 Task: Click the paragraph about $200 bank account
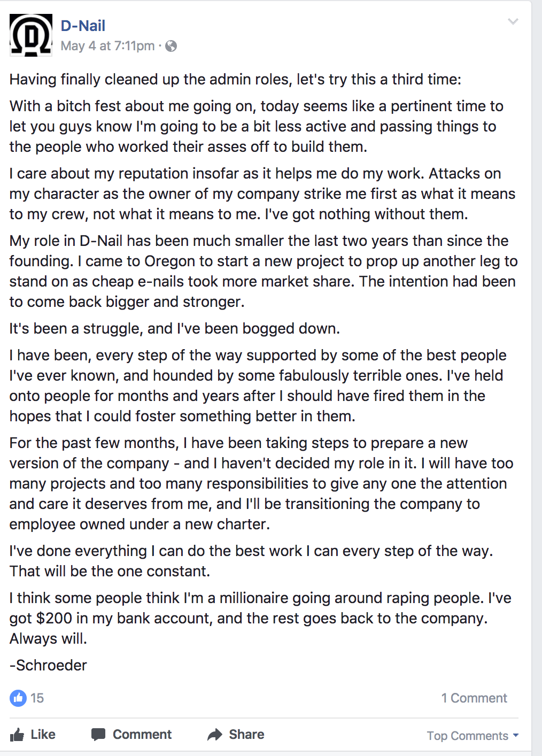pos(260,618)
